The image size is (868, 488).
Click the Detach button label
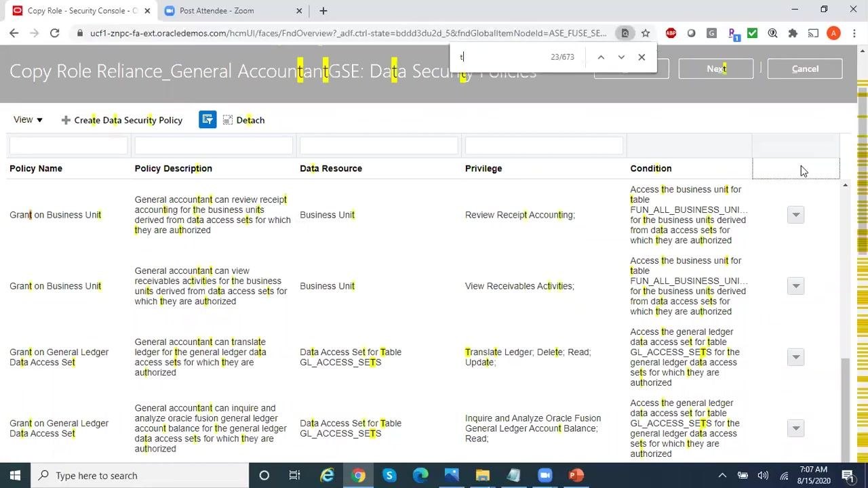(250, 120)
